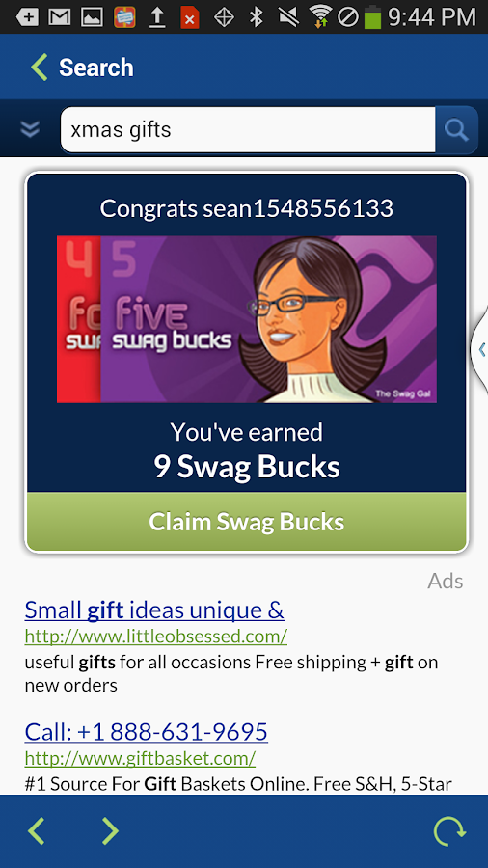This screenshot has height=868, width=488.
Task: Open the Small gift ideas unique link
Action: click(x=154, y=610)
